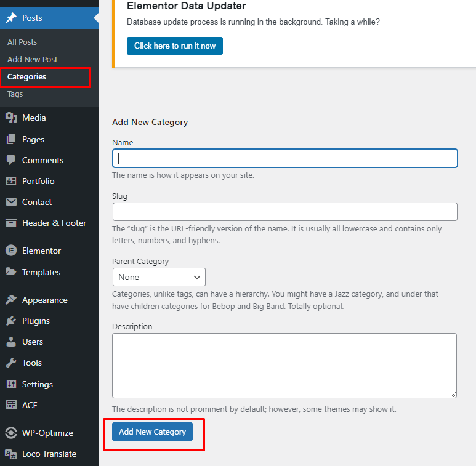Click 'Click here to run it now' button

[x=175, y=46]
